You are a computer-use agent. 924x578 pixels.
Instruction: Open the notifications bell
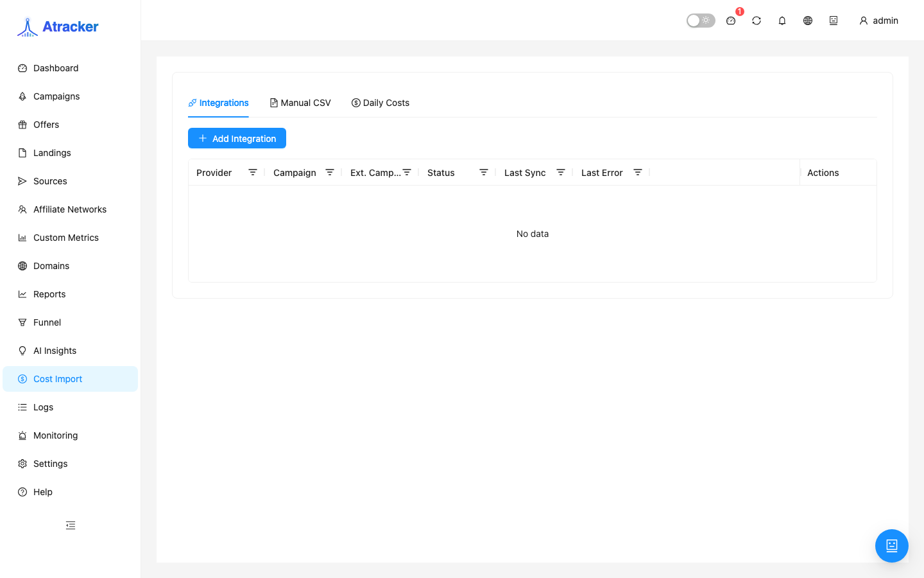pos(782,21)
